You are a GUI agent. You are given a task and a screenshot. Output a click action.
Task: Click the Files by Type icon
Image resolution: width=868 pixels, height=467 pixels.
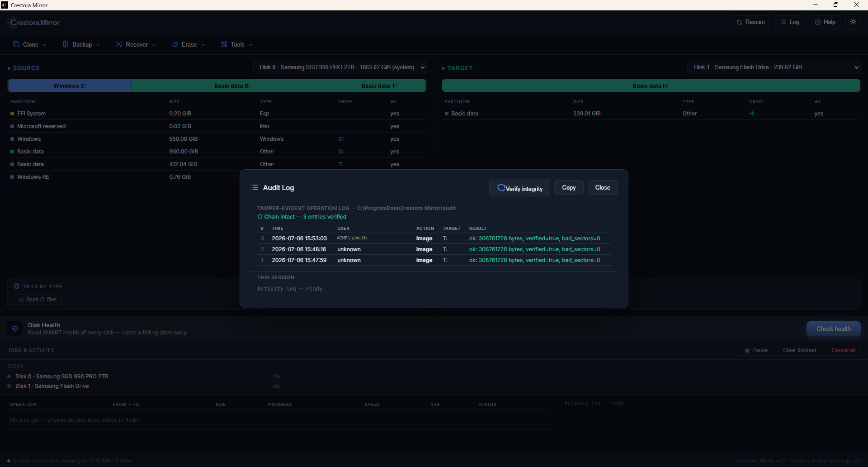[x=17, y=286]
